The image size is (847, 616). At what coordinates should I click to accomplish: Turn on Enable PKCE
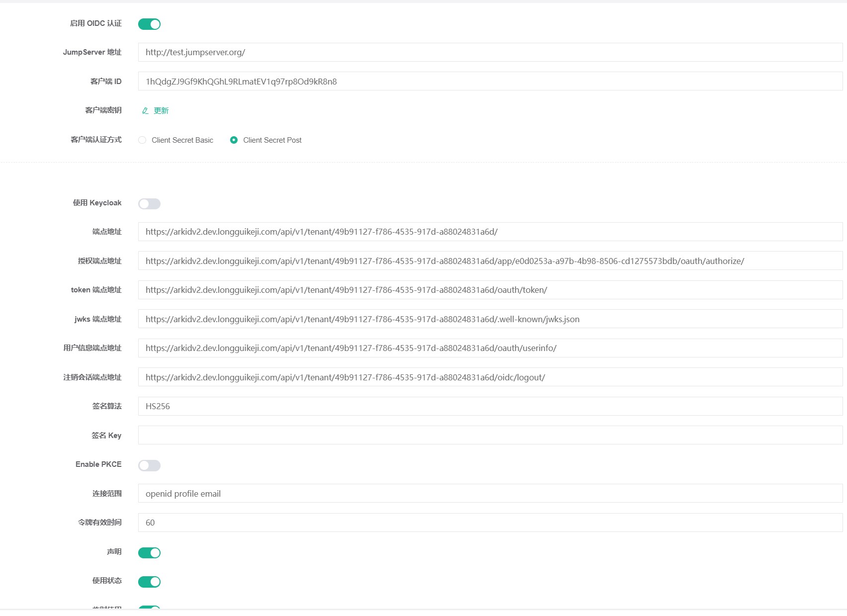[x=149, y=465]
